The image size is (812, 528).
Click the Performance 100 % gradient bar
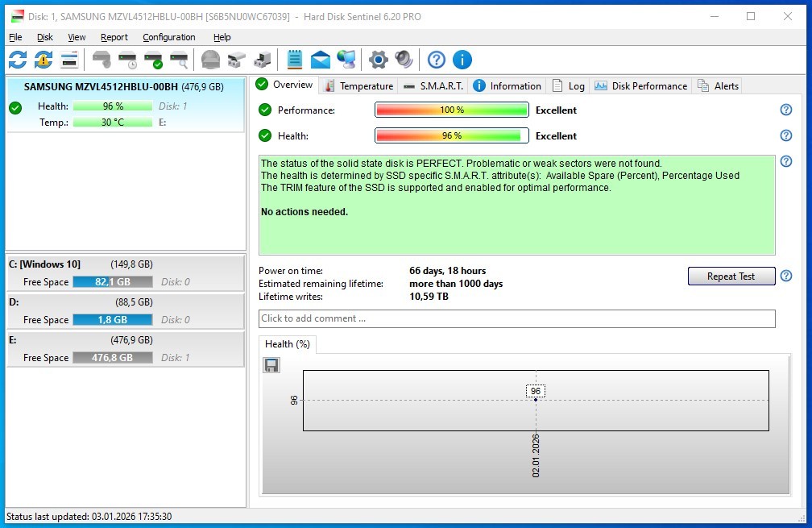click(452, 110)
